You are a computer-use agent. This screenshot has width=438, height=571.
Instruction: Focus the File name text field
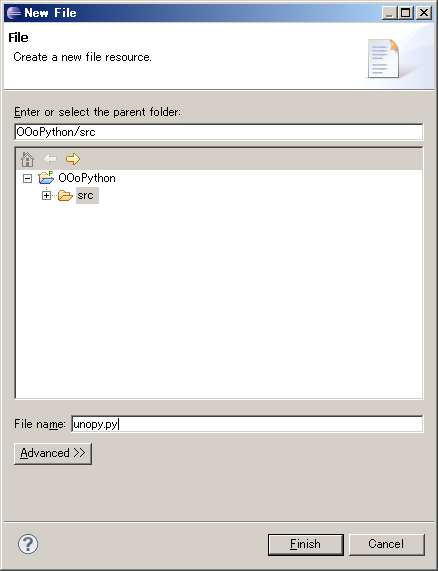(248, 424)
